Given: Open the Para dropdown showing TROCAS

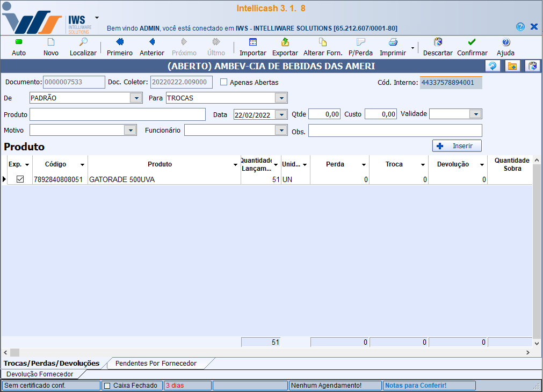Looking at the screenshot, I should [x=280, y=98].
